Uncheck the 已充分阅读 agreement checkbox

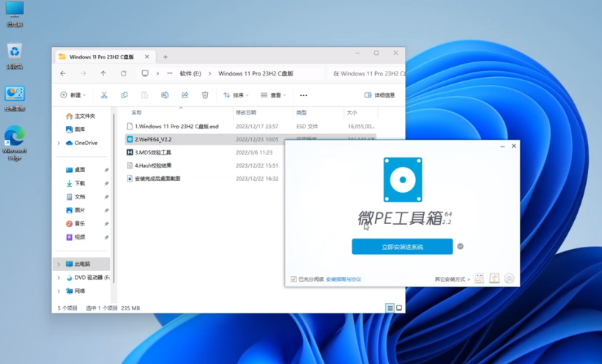pyautogui.click(x=294, y=279)
